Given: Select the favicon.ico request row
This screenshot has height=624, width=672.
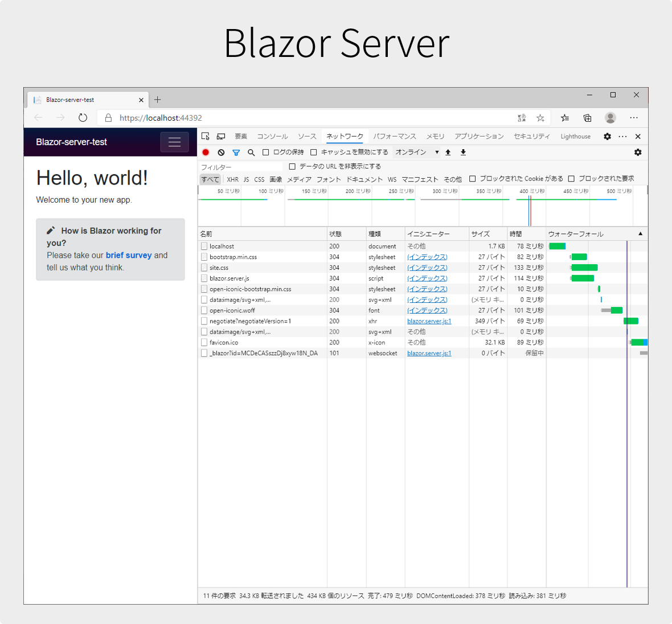Looking at the screenshot, I should pyautogui.click(x=423, y=342).
